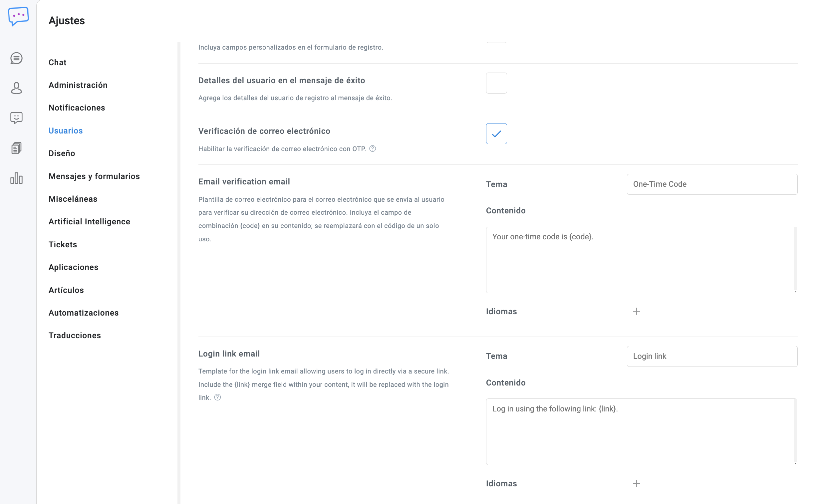The image size is (825, 504).
Task: Open the conversations icon in left sidebar
Action: pyautogui.click(x=16, y=58)
